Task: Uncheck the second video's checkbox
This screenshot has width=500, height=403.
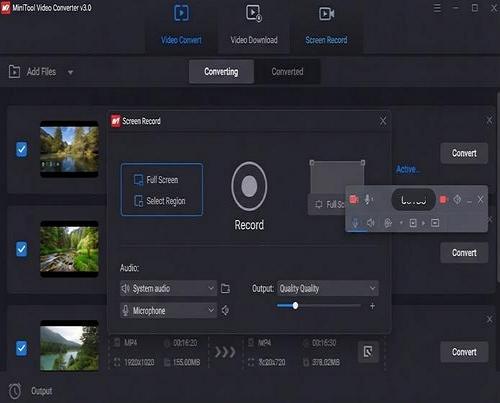Action: 22,249
